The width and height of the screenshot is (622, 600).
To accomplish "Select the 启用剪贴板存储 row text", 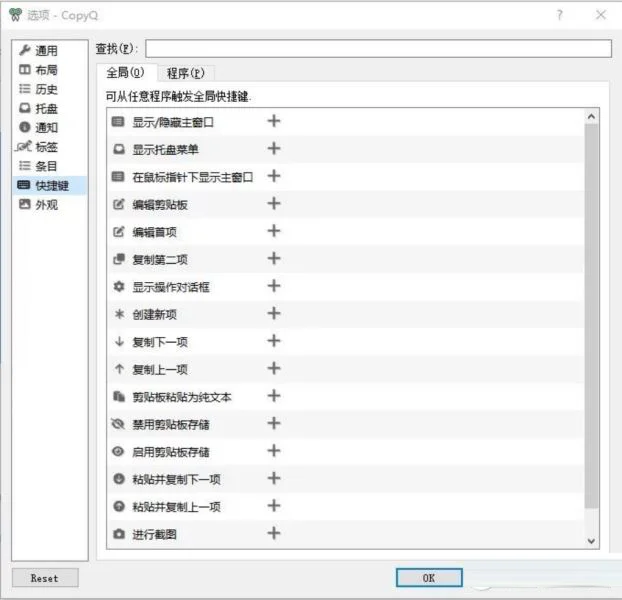I will tap(171, 452).
